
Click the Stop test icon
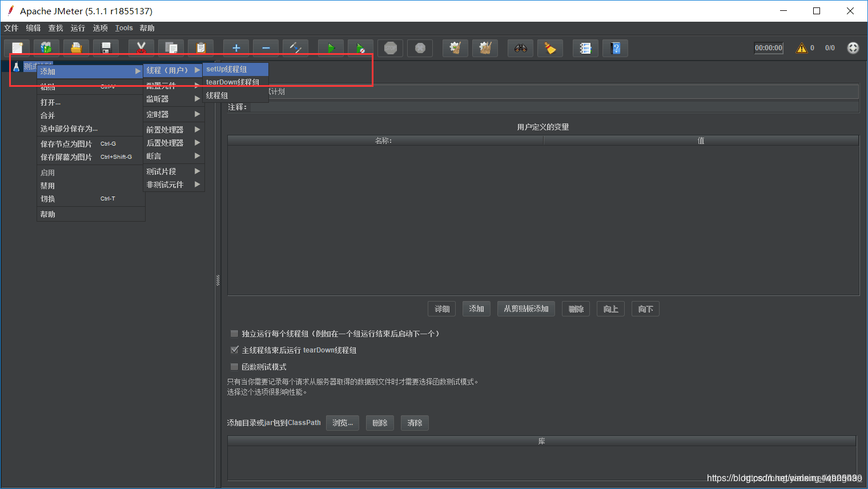pyautogui.click(x=390, y=48)
